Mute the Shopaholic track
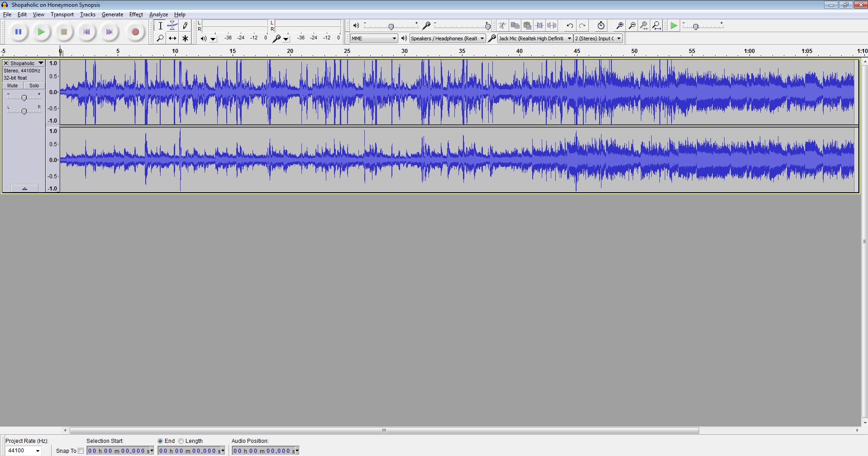 12,85
